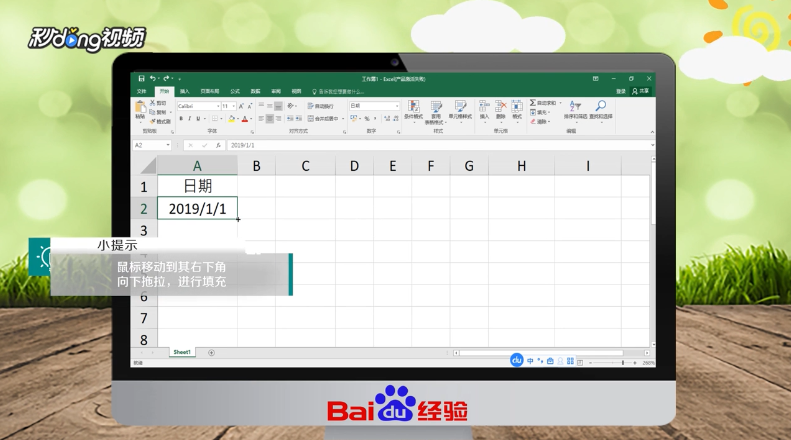Screen dimensions: 791x440
Task: Open font color dropdown arrow
Action: (251, 119)
